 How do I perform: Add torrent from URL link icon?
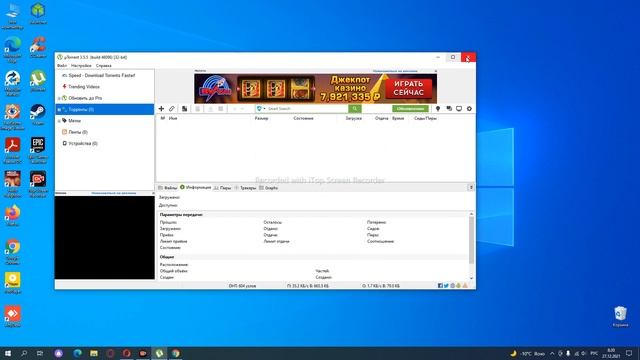172,109
